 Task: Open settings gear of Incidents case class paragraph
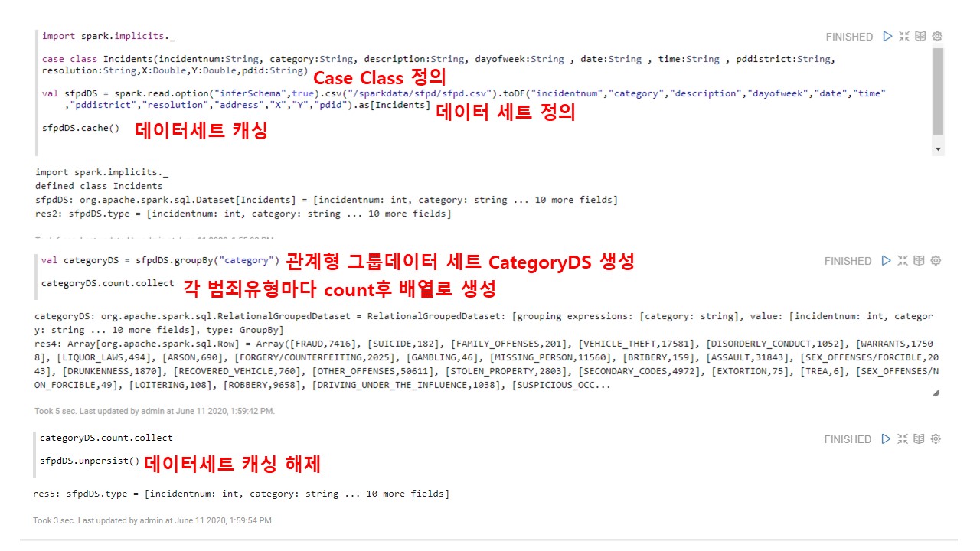coord(937,36)
